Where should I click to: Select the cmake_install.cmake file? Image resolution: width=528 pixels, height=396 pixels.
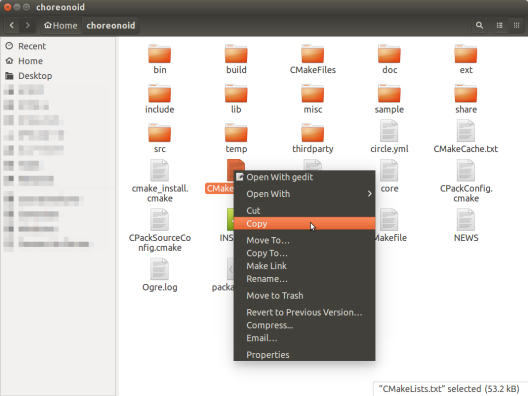160,181
